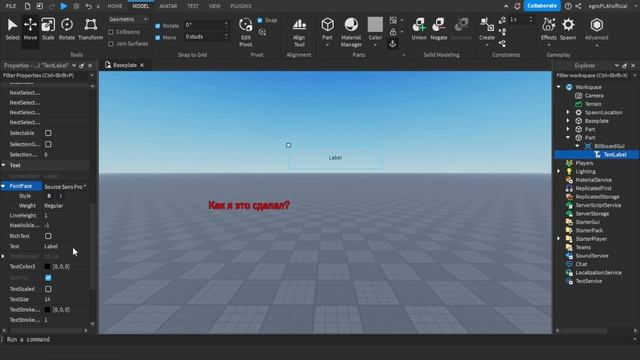Expand the SpawnLocation tree node
This screenshot has height=360, width=640.
point(568,112)
